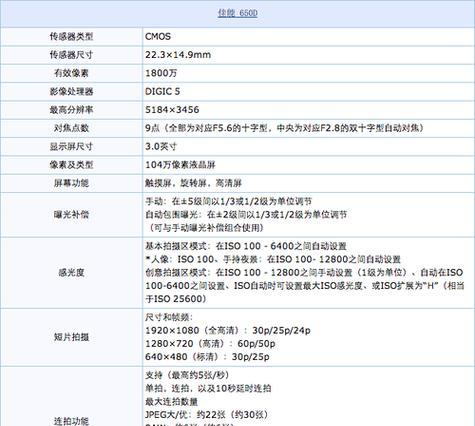Click the 1800万 pixel value

[x=161, y=73]
